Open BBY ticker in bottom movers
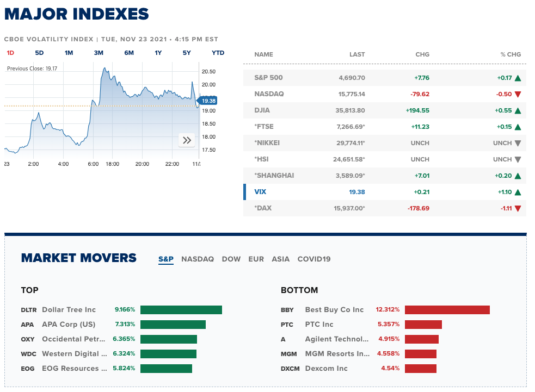 coord(287,310)
